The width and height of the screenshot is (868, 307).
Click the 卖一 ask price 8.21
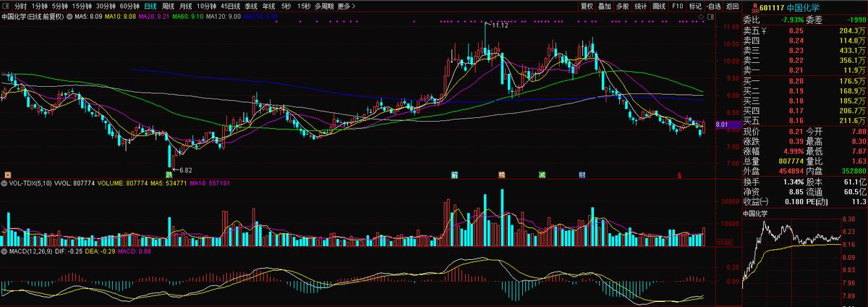[796, 70]
